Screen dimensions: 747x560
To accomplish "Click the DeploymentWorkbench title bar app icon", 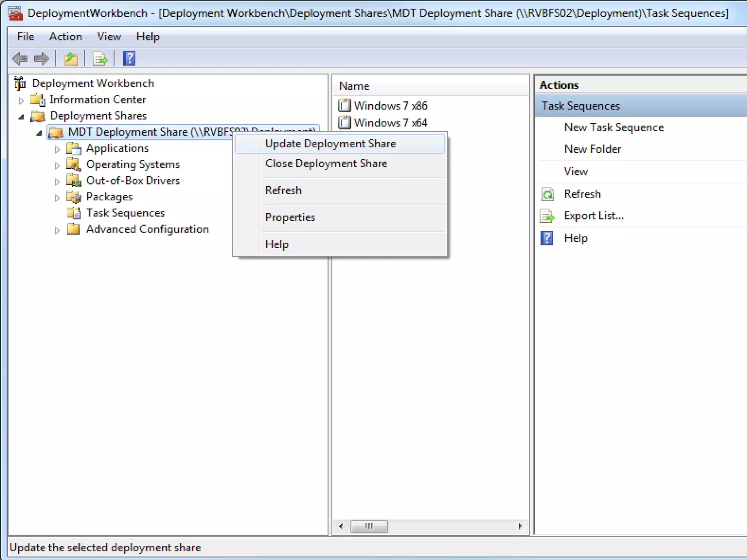I will (15, 13).
